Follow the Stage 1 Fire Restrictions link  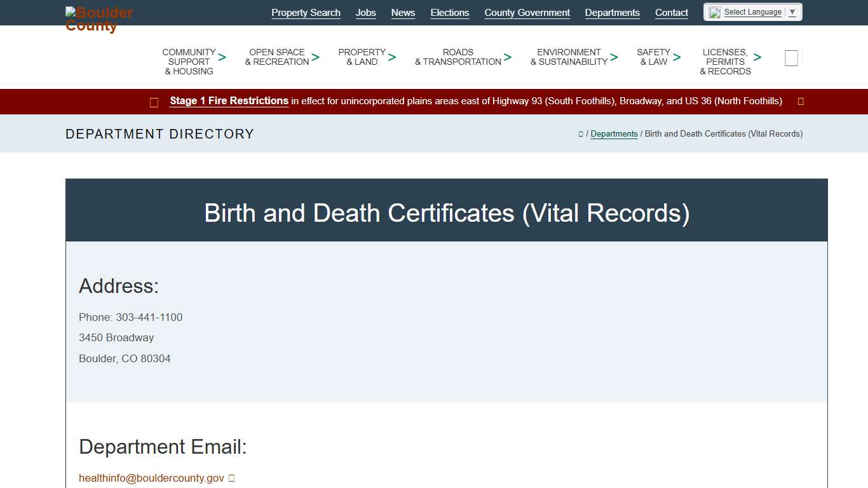point(229,101)
